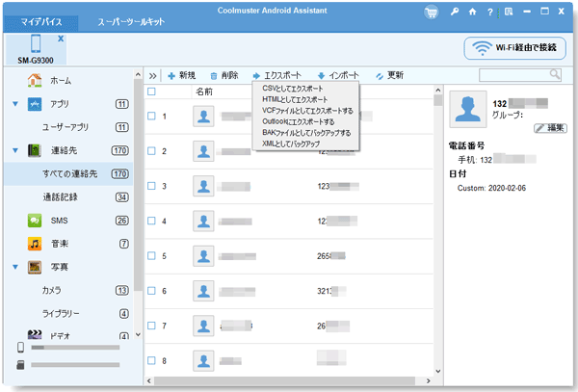Image resolution: width=578 pixels, height=392 pixels.
Task: Collapse the 連絡先 tree node
Action: pyautogui.click(x=15, y=150)
